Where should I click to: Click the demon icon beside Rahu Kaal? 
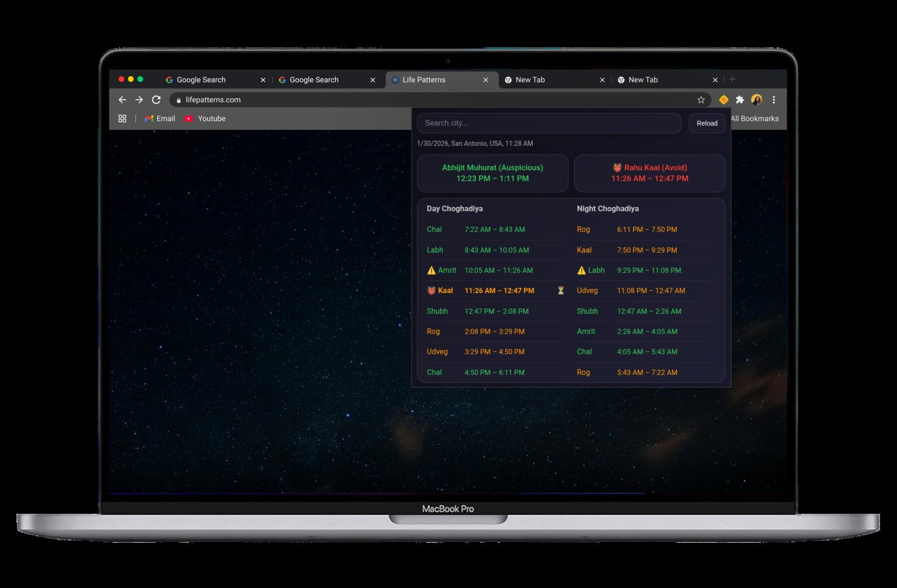[617, 167]
